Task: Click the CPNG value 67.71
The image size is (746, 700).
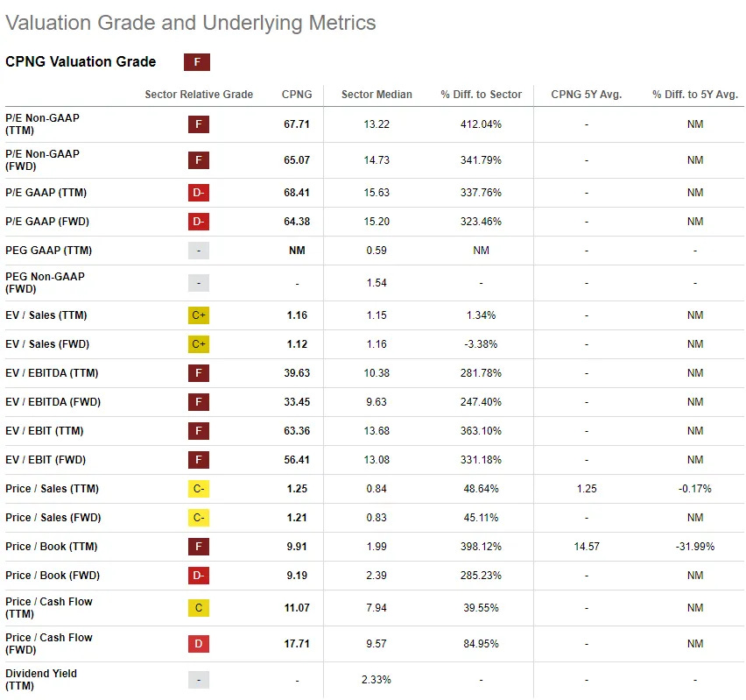Action: 297,124
